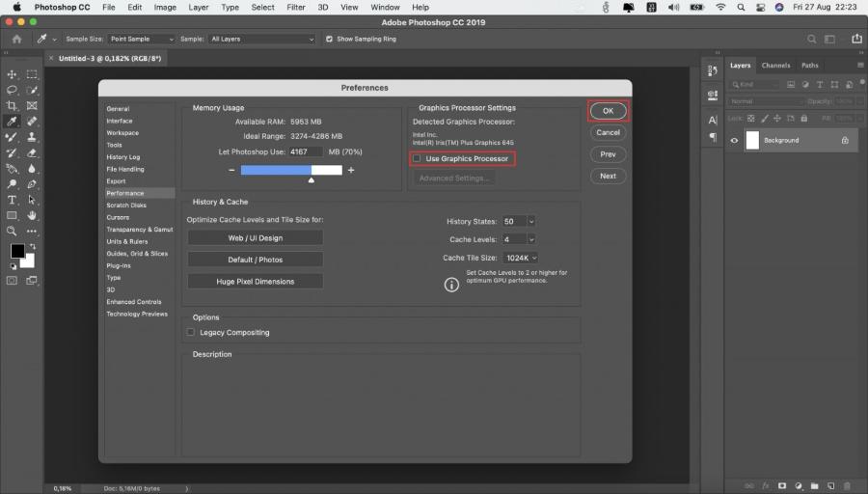Image resolution: width=868 pixels, height=494 pixels.
Task: Select the Eyedropper tool in toolbar
Action: pyautogui.click(x=12, y=122)
